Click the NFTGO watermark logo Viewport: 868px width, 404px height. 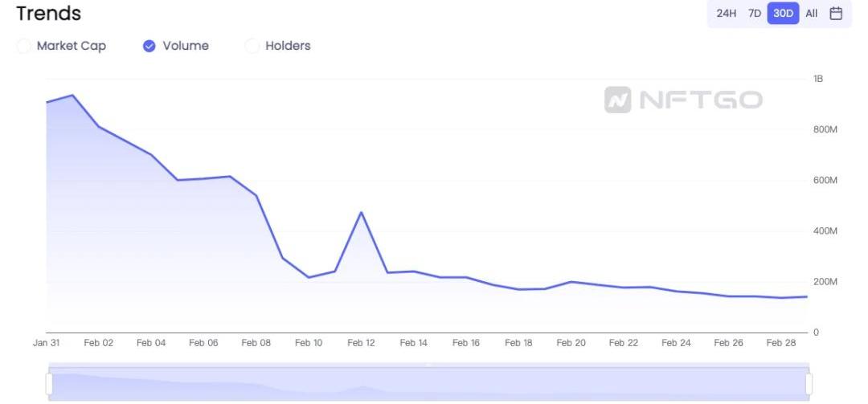683,100
